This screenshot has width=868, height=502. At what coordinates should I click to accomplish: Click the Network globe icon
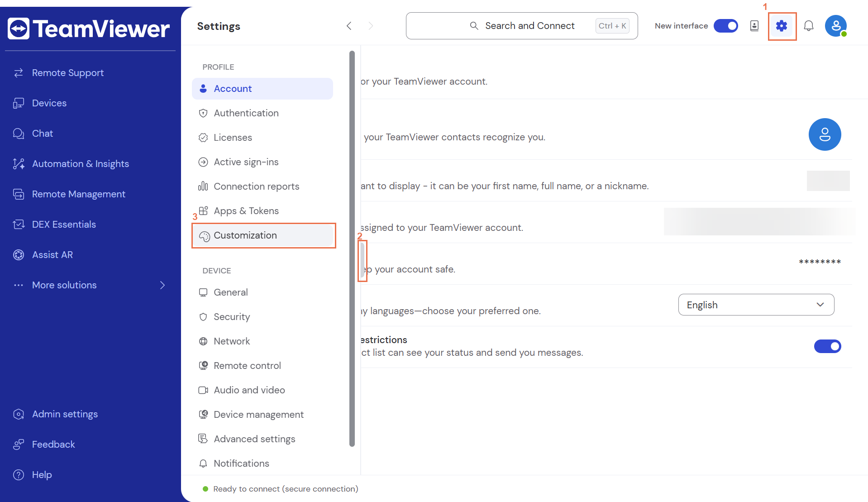pos(203,341)
